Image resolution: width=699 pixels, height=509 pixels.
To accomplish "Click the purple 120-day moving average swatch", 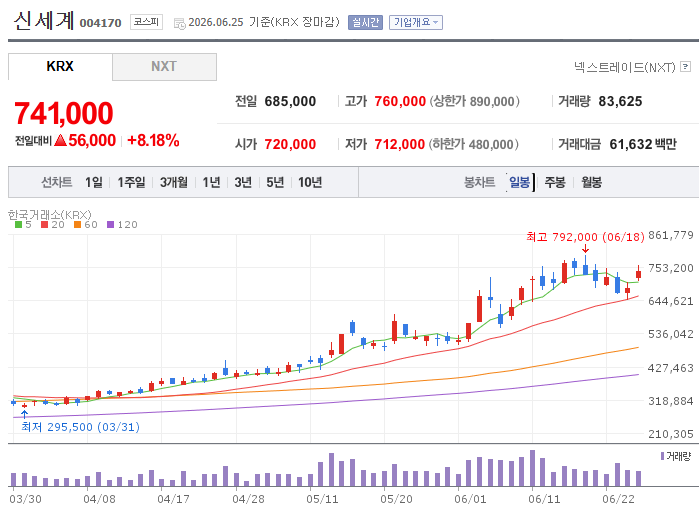I will point(111,225).
